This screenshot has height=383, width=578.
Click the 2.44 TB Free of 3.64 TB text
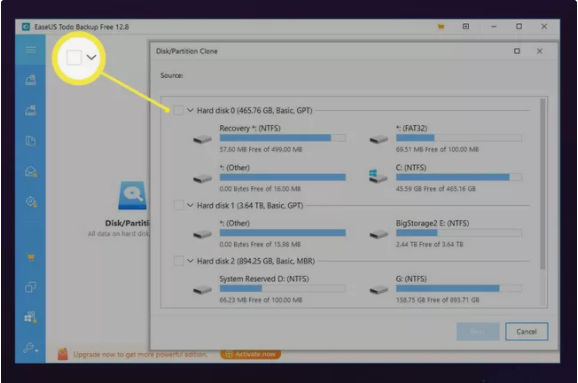pyautogui.click(x=429, y=244)
